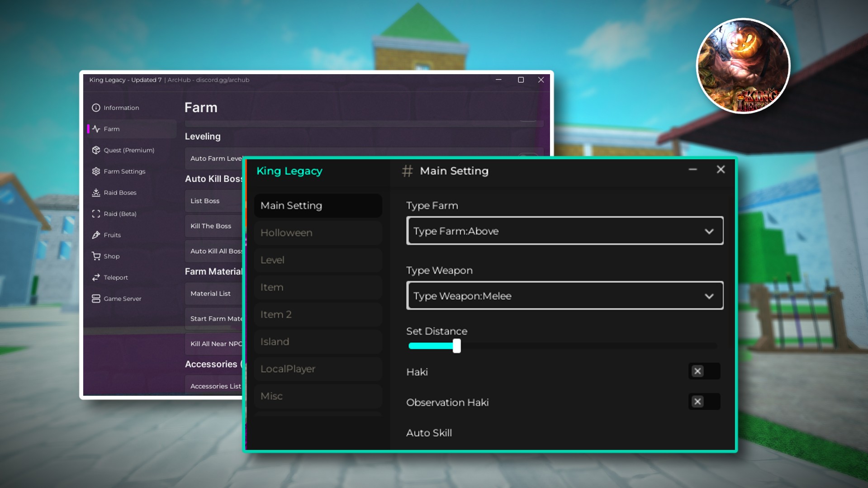Image resolution: width=868 pixels, height=488 pixels.
Task: Click the King Legacy game thumbnail
Action: click(743, 66)
